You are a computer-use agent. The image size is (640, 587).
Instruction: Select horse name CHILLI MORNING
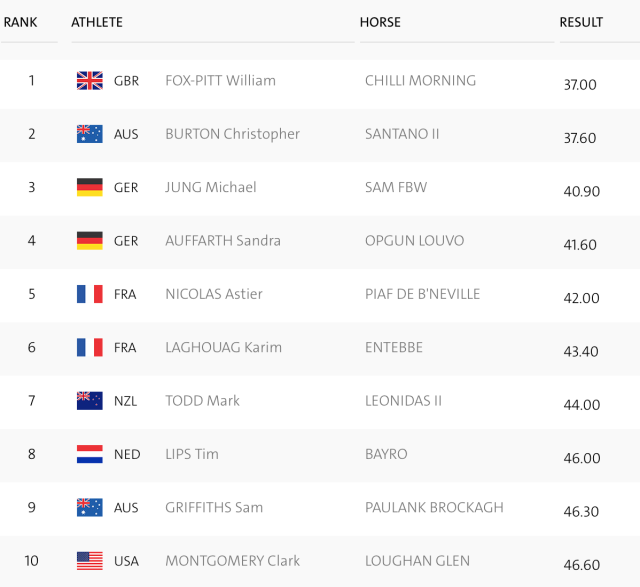pos(420,80)
